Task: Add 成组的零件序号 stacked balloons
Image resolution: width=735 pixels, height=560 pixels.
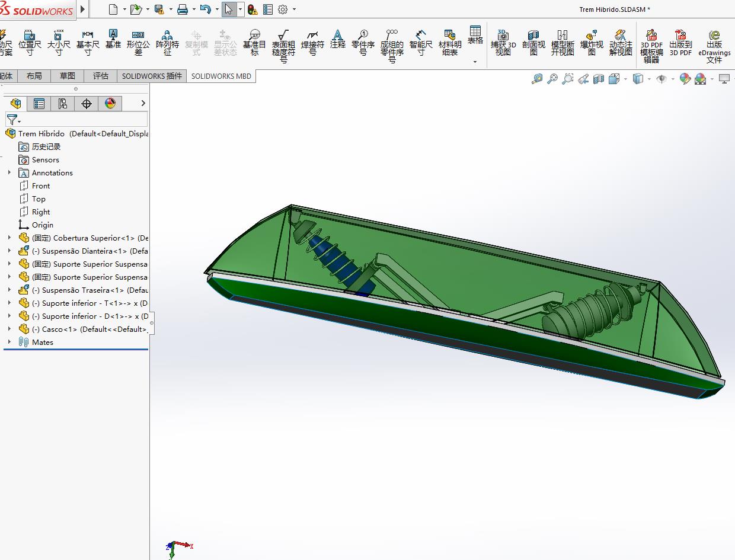Action: click(x=392, y=46)
